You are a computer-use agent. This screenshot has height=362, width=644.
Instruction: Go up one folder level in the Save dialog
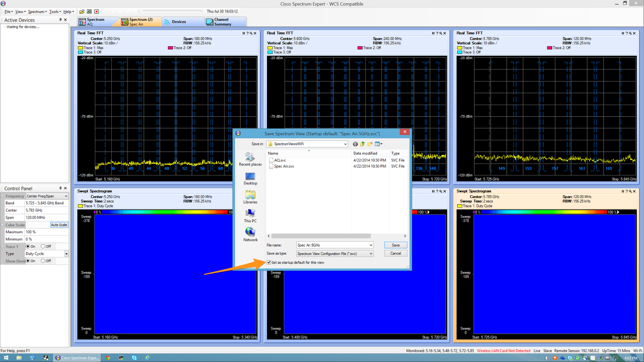click(362, 144)
